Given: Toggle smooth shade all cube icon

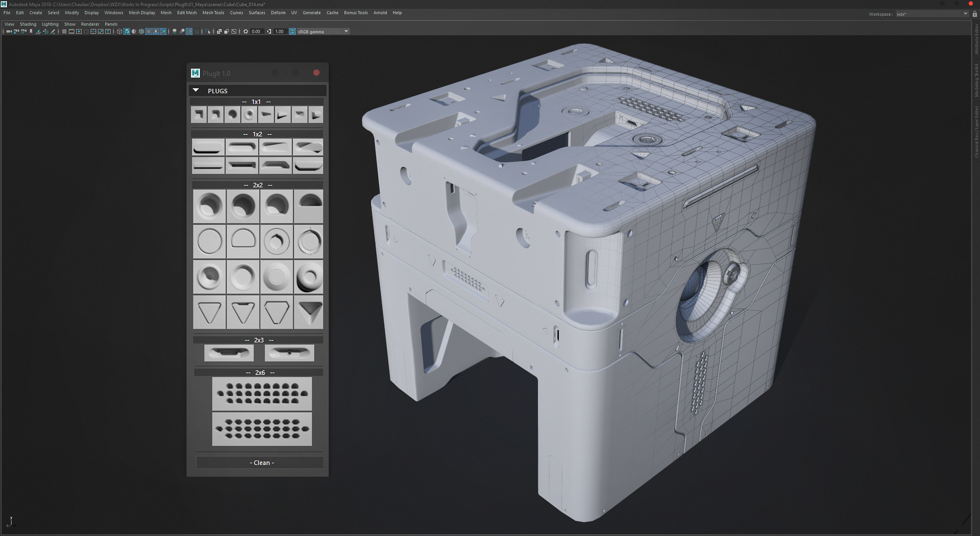Looking at the screenshot, I should pos(127,31).
